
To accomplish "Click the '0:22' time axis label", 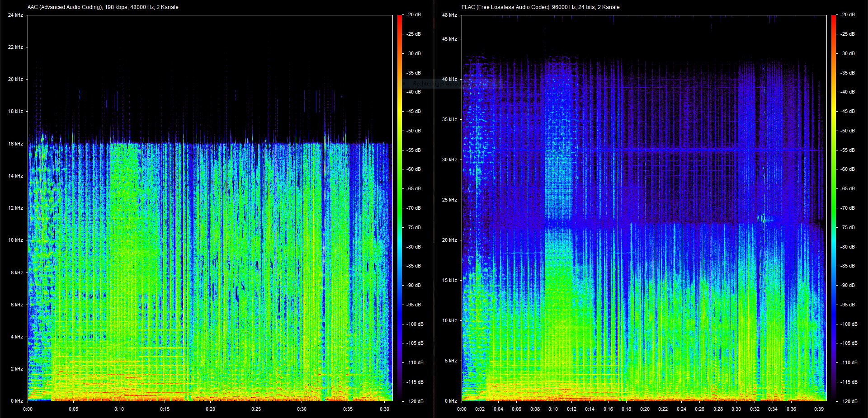I will (663, 409).
